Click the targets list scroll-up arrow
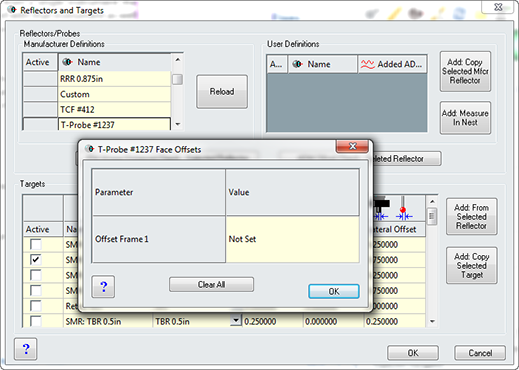Image resolution: width=519 pixels, height=370 pixels. coord(432,201)
